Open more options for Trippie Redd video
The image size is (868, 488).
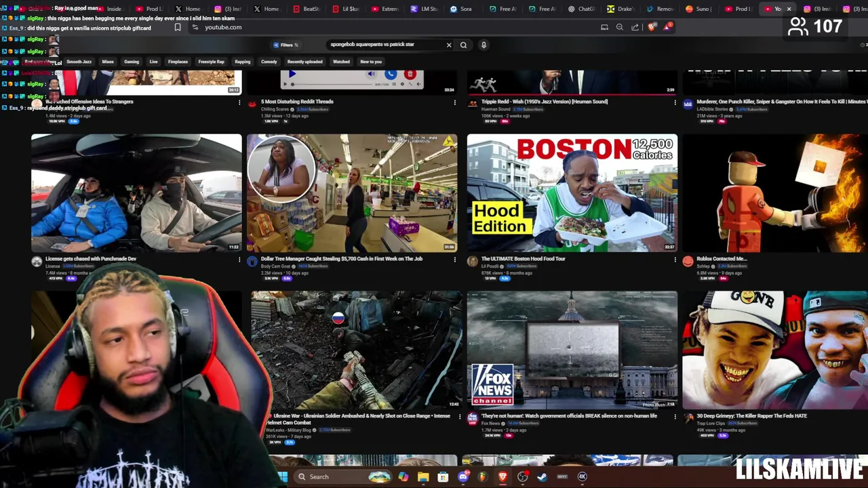[x=674, y=102]
